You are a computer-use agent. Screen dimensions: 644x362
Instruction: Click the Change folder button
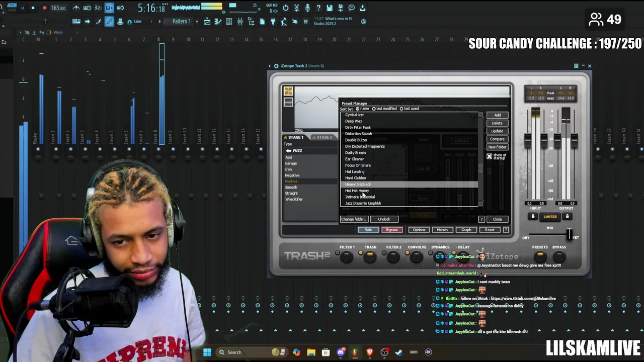(x=354, y=219)
